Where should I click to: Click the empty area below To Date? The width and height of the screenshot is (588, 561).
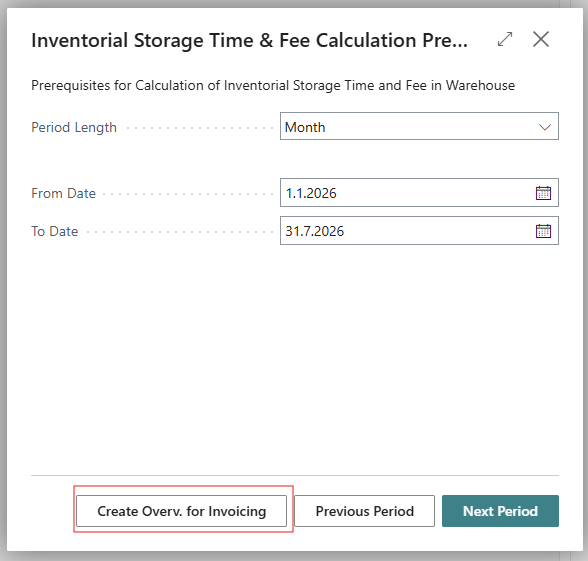tap(295, 356)
